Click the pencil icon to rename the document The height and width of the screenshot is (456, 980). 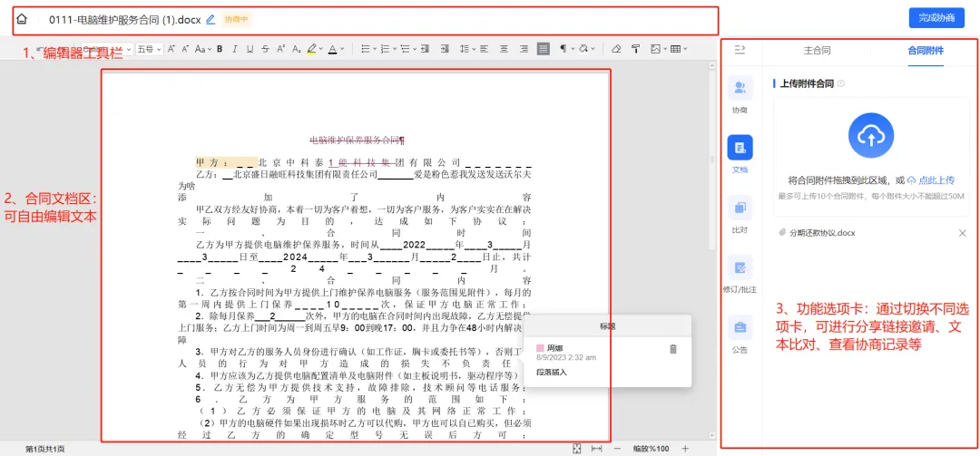(x=211, y=19)
